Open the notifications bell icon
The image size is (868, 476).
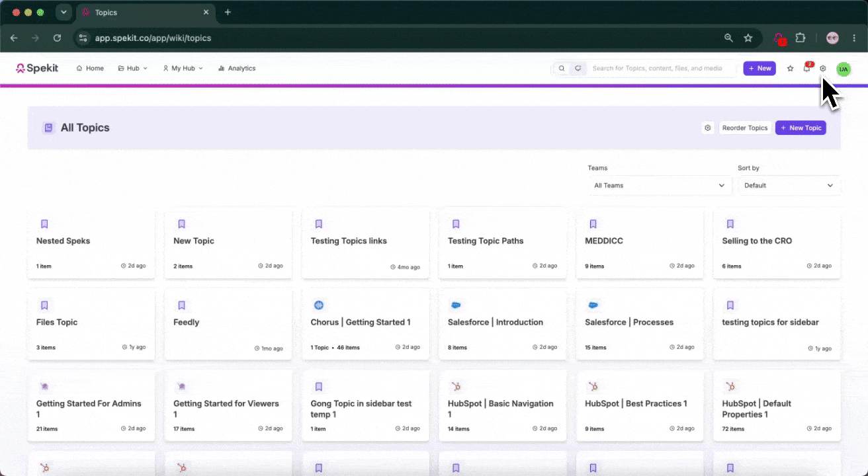[x=806, y=68]
